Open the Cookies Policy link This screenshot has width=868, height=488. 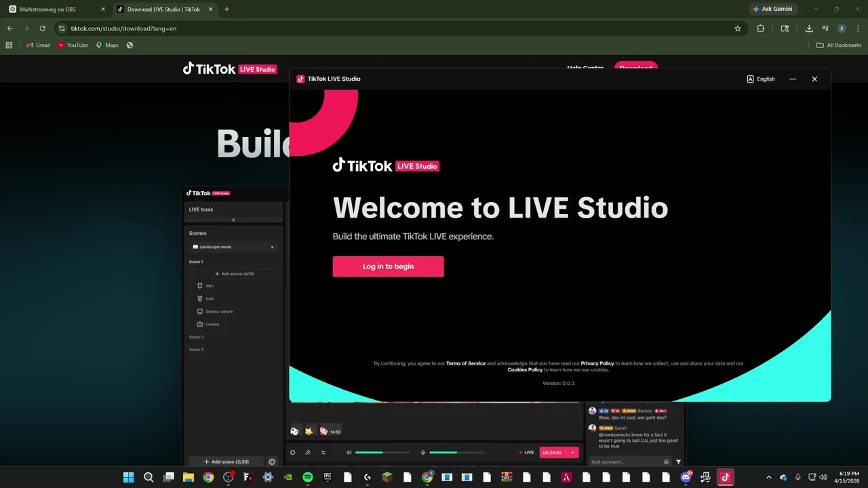[x=525, y=370]
